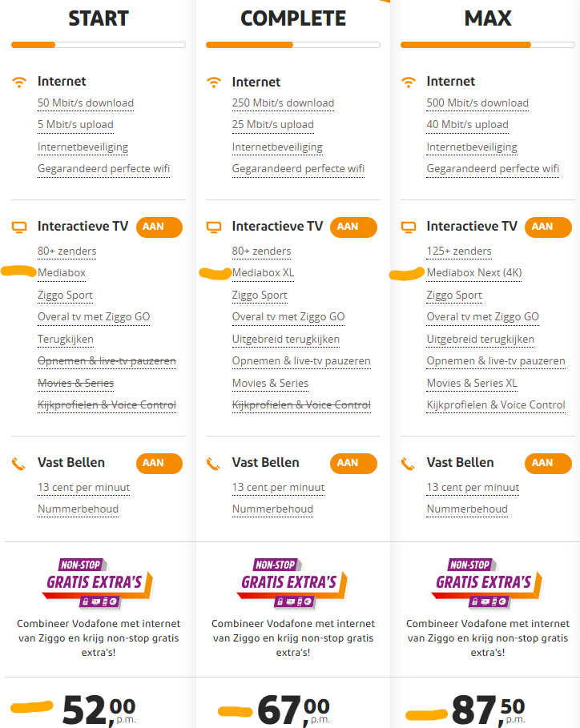Click the wifi icon in START column

pyautogui.click(x=19, y=82)
